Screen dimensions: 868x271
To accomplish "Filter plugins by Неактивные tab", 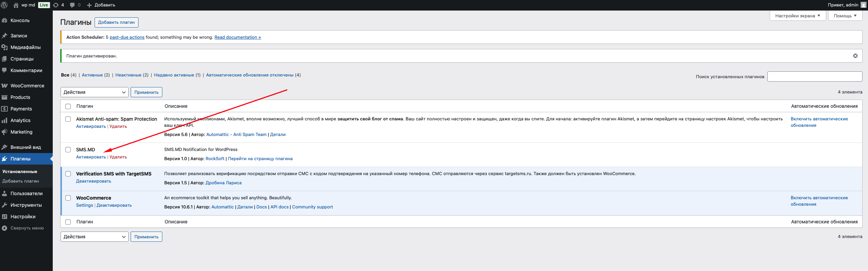I will click(x=128, y=75).
